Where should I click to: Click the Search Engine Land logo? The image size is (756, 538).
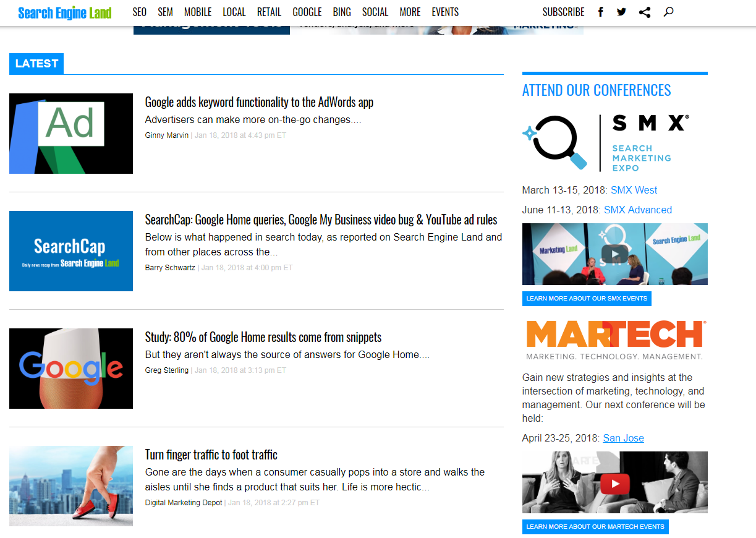coord(65,12)
